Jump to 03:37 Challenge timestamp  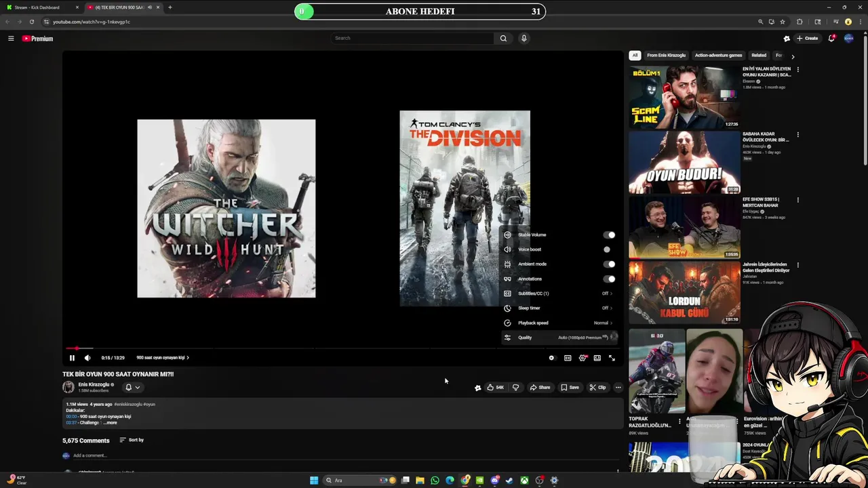(x=71, y=423)
